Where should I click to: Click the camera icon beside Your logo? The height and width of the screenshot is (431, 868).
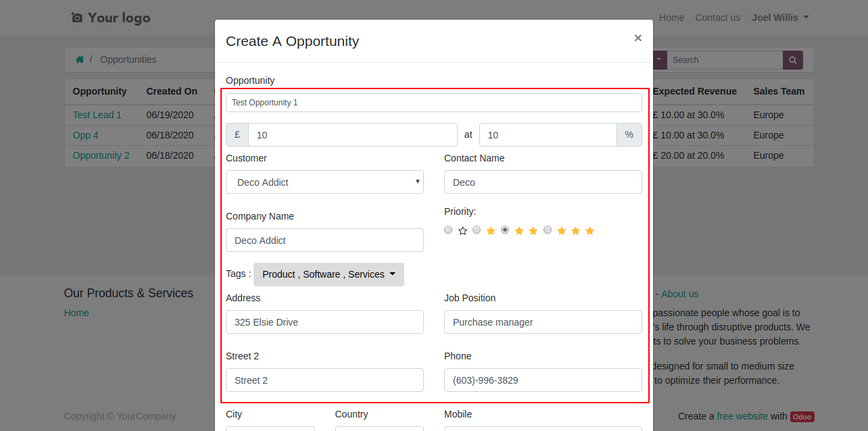pos(77,18)
